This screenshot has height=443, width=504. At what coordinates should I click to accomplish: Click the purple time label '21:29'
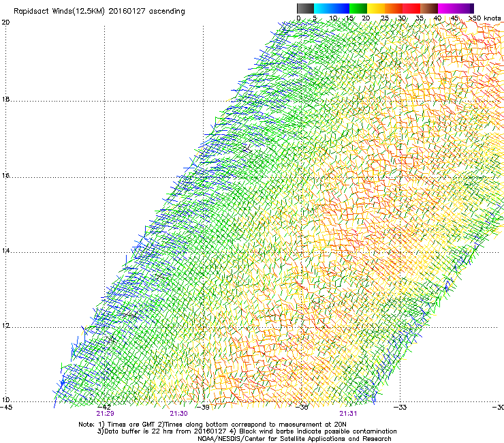[x=105, y=414]
